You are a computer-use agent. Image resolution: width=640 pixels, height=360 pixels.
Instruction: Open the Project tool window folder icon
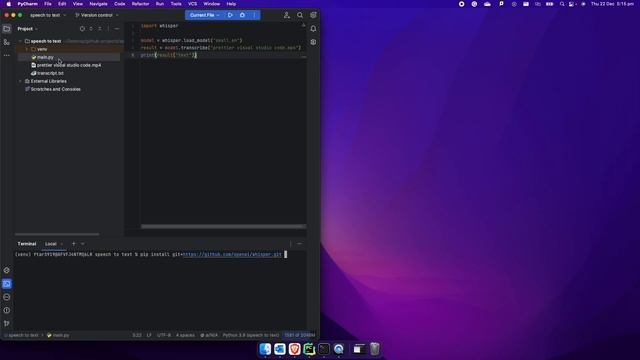click(x=7, y=29)
